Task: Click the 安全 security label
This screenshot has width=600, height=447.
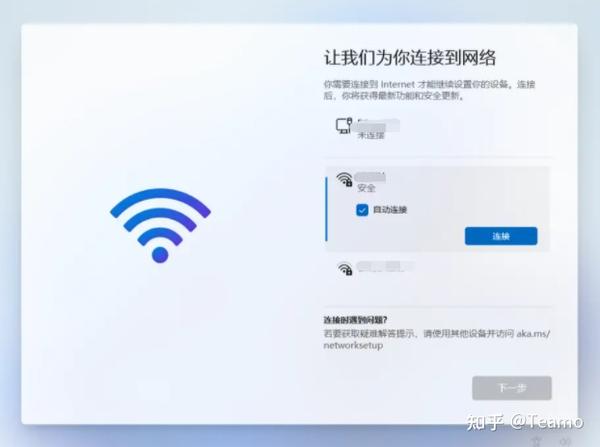Action: pyautogui.click(x=366, y=188)
